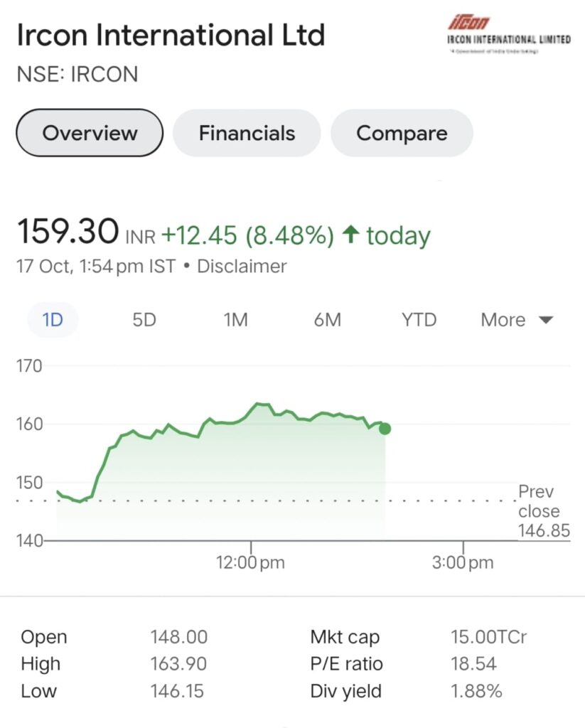Click the Mkt cap value 15.00TCr
585x728 pixels.
click(x=488, y=636)
